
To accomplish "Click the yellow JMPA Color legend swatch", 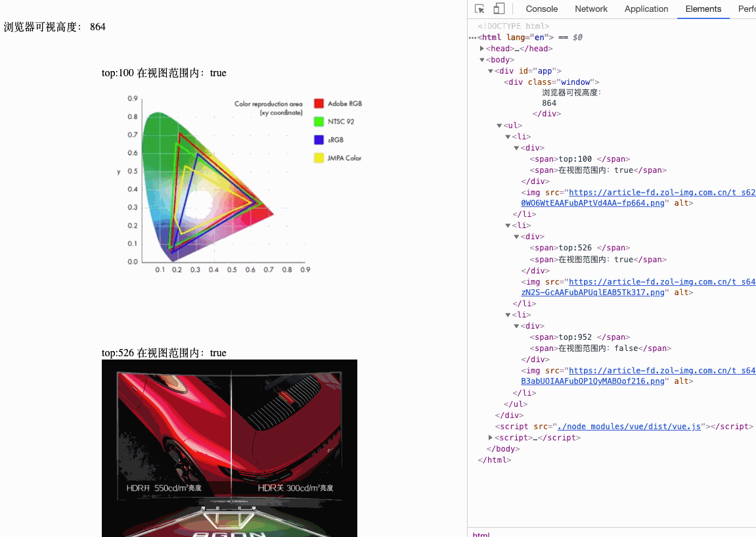I will point(319,158).
